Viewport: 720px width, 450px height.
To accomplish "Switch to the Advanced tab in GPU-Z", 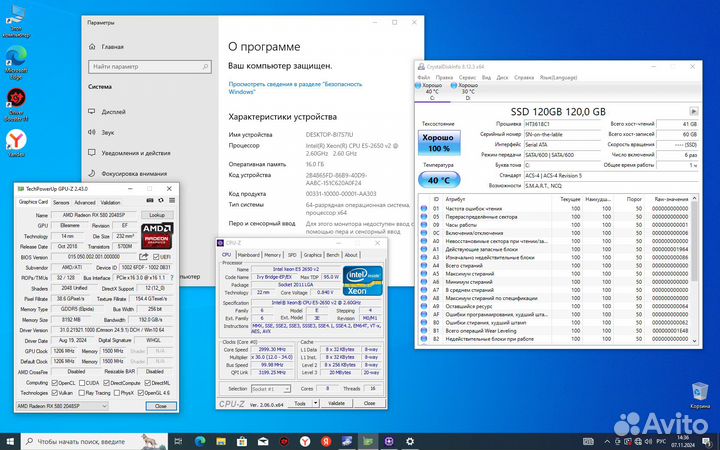I will (x=85, y=202).
